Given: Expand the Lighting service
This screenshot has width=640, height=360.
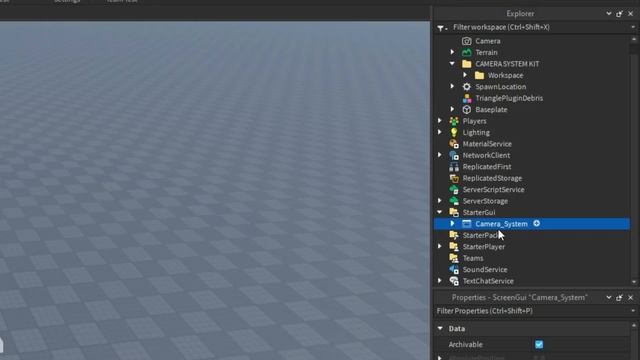Looking at the screenshot, I should [x=440, y=132].
